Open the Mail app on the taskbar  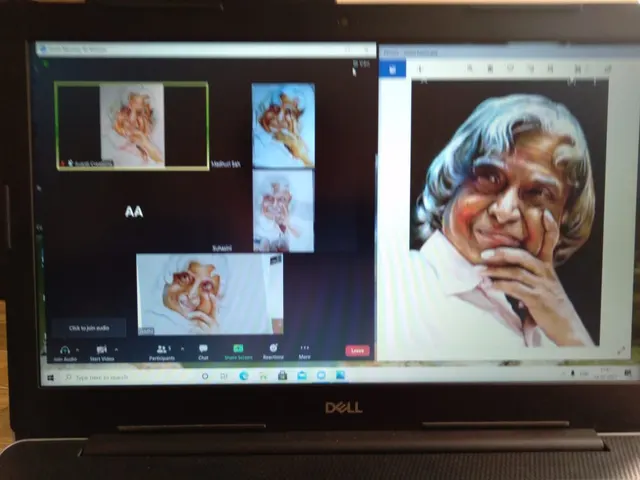click(x=302, y=376)
